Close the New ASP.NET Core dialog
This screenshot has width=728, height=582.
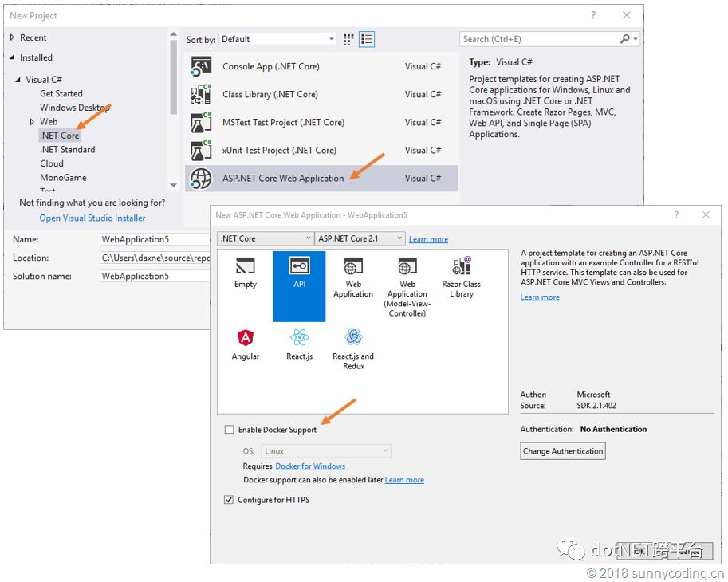point(706,214)
